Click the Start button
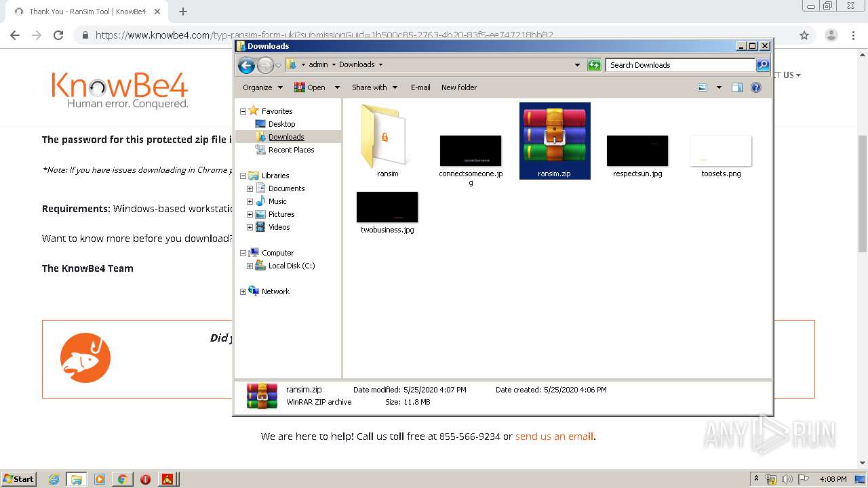868x488 pixels. (19, 479)
